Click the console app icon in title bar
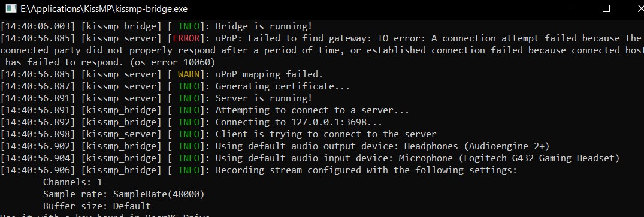Image resolution: width=644 pixels, height=217 pixels. pos(11,8)
